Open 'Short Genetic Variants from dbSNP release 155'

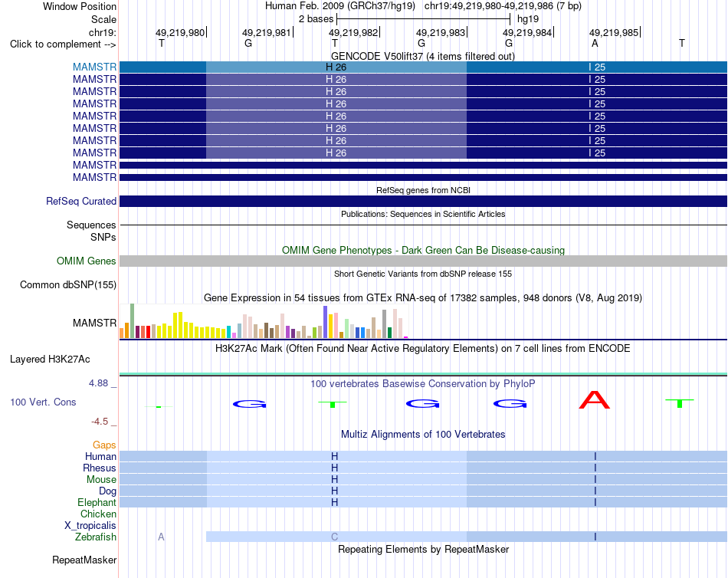point(423,274)
